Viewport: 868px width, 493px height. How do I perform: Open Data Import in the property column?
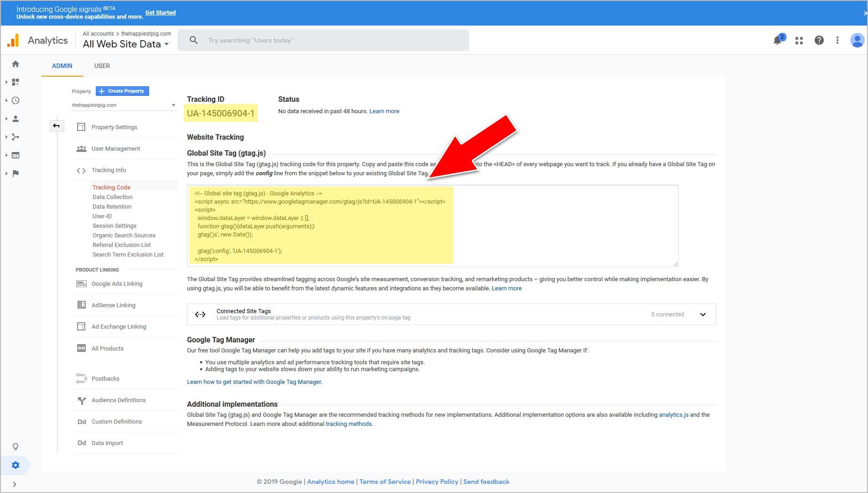click(x=107, y=443)
